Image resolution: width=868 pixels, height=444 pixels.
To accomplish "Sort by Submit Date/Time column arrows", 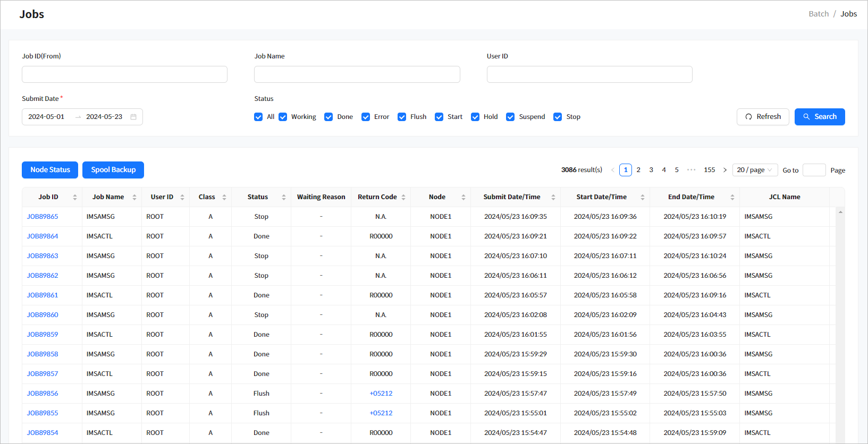I will 553,197.
